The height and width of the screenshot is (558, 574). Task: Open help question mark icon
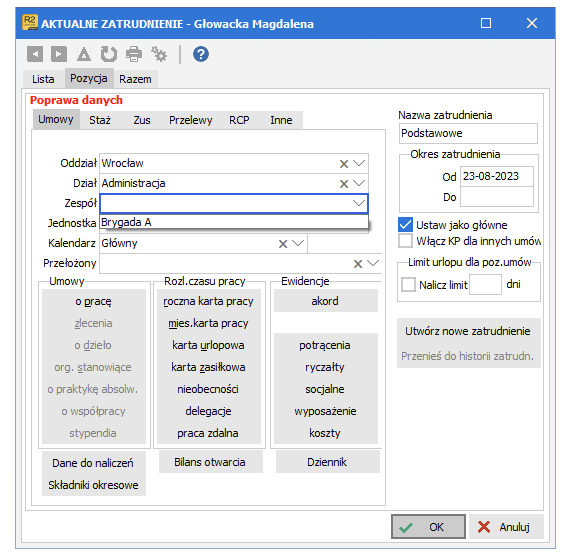pyautogui.click(x=201, y=54)
